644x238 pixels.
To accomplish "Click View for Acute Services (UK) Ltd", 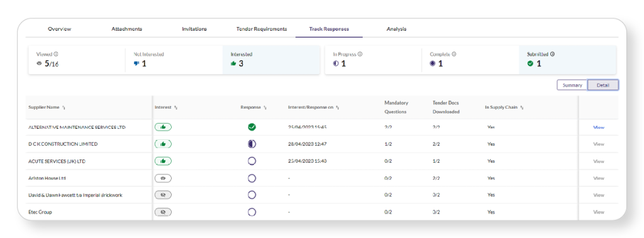I will [599, 161].
